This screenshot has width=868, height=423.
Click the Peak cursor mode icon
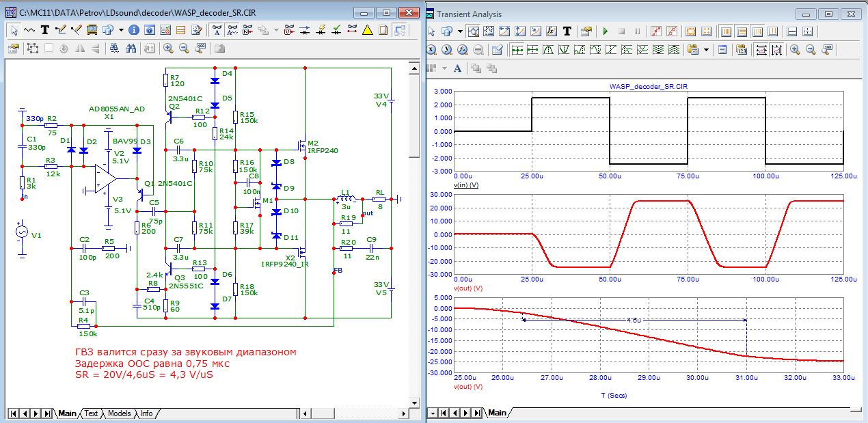pyautogui.click(x=550, y=50)
